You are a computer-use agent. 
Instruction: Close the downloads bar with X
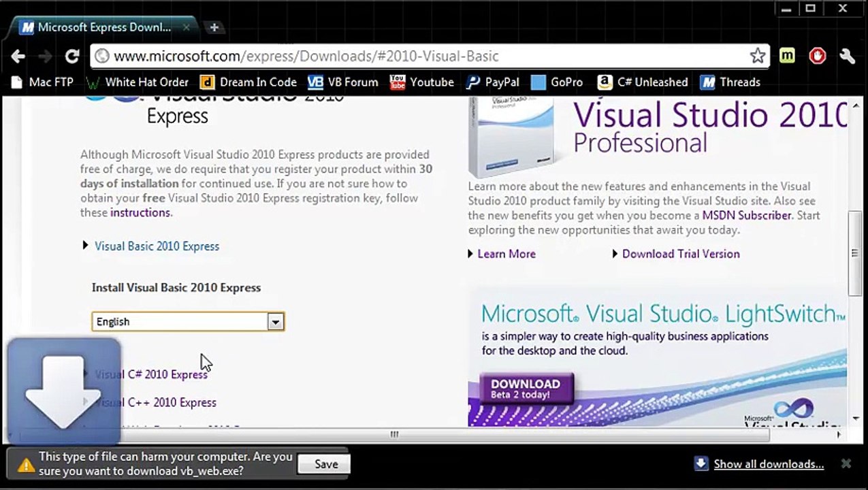pos(846,463)
